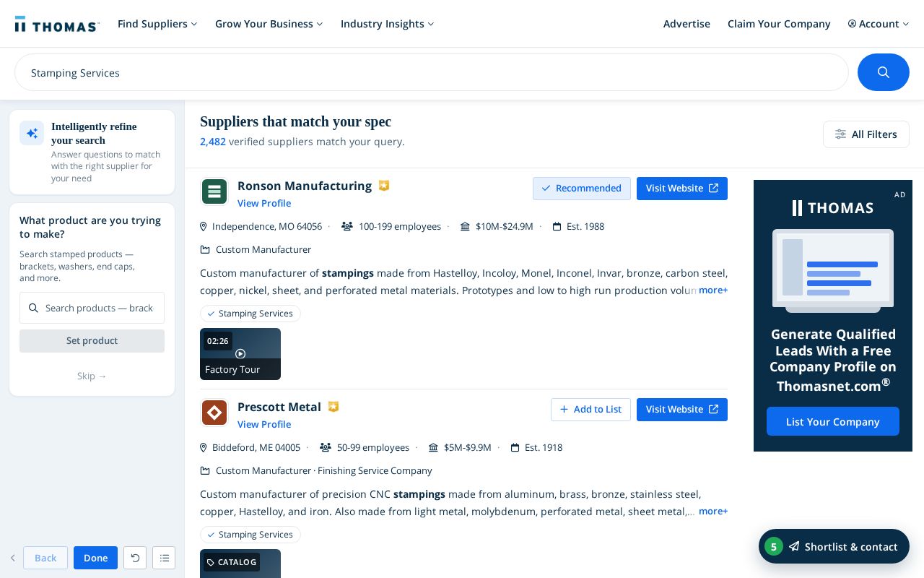Open the CATALOG thumbnail for Prescott Metal
The height and width of the screenshot is (578, 924).
click(x=240, y=564)
